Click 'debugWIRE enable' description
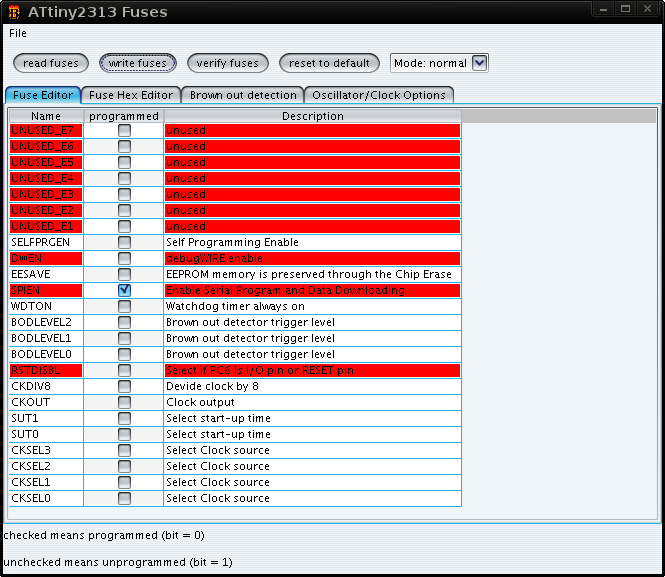Viewport: 665px width, 577px height. pyautogui.click(x=313, y=258)
